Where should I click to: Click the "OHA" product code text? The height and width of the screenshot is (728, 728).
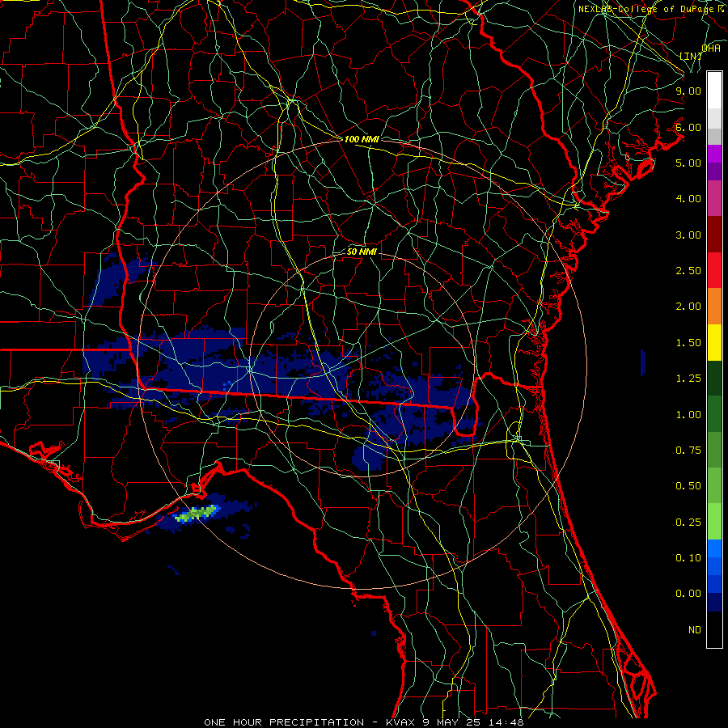(x=711, y=49)
